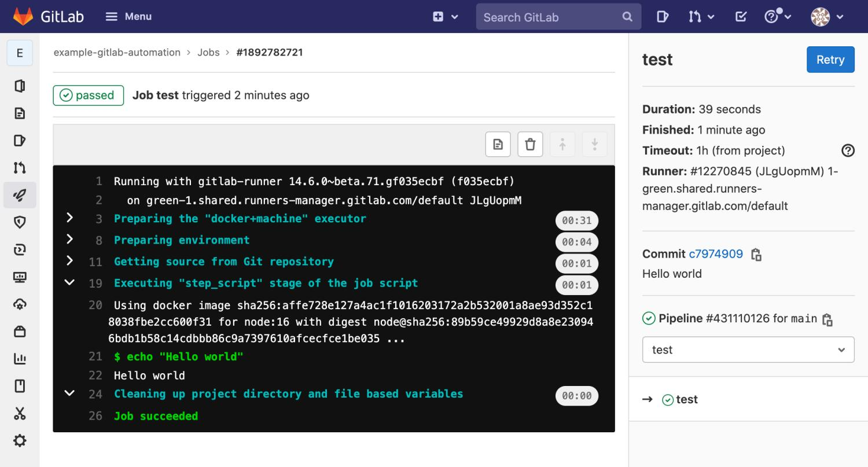Open the create new plus dropdown
Screen dimensions: 868x467
coord(446,17)
